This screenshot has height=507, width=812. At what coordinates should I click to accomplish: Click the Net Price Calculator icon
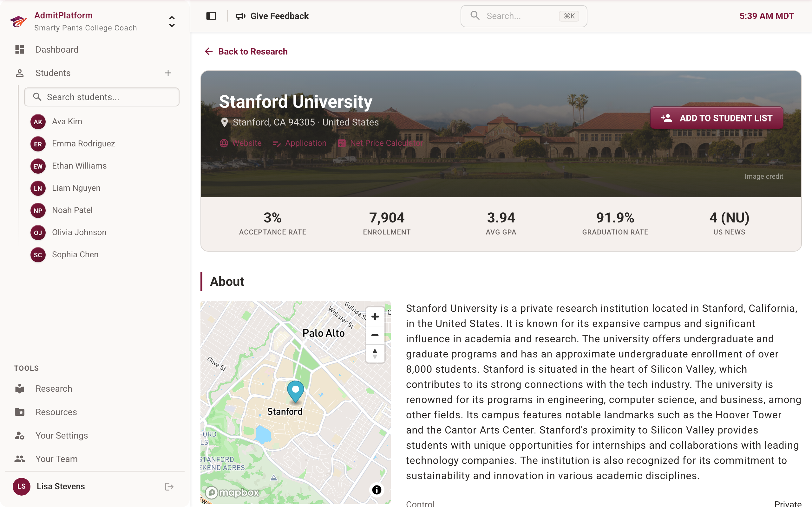point(342,143)
